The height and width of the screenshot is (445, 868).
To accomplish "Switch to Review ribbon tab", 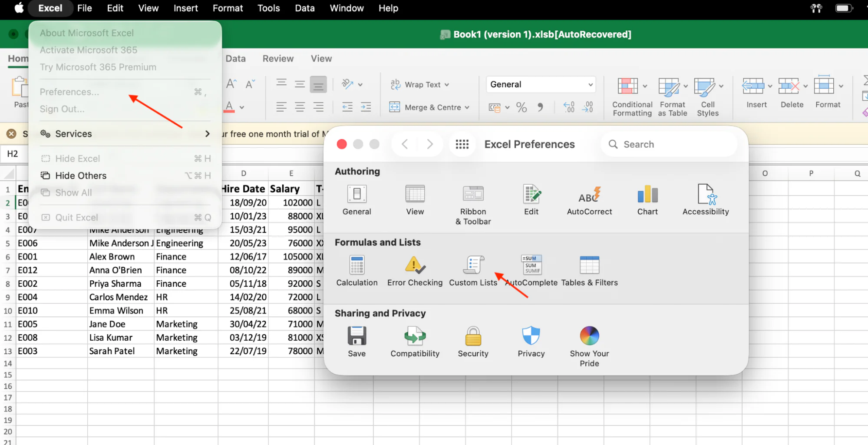I will tap(278, 59).
